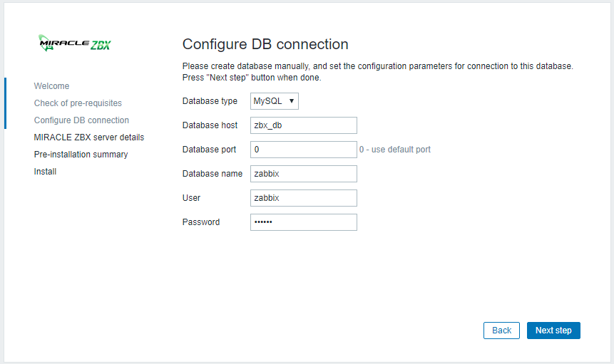
Task: Select the Install step in sidebar
Action: click(45, 172)
